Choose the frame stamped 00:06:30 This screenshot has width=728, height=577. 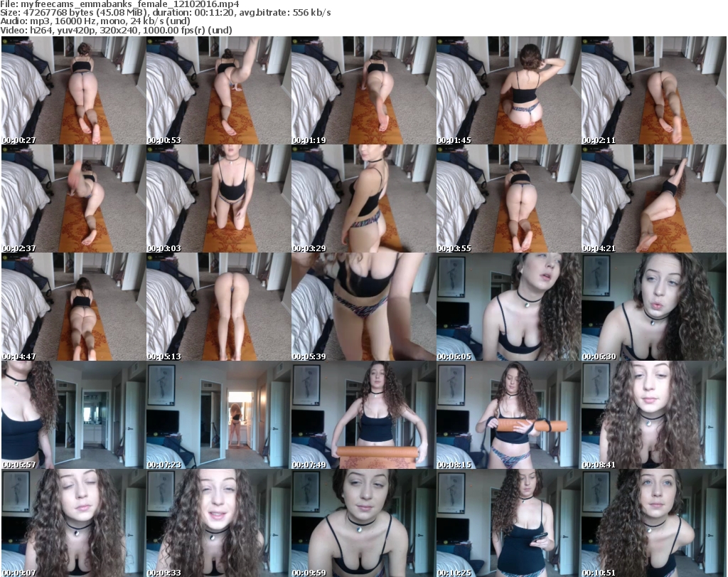(654, 307)
